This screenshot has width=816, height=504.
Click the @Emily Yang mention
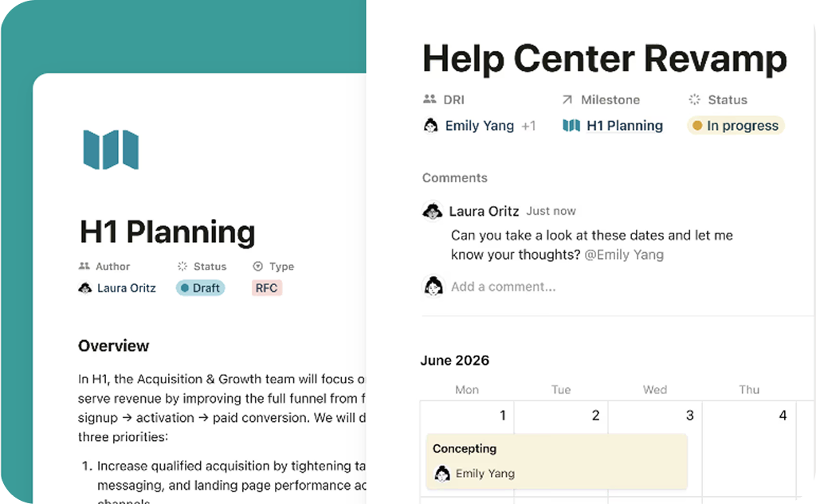point(624,255)
